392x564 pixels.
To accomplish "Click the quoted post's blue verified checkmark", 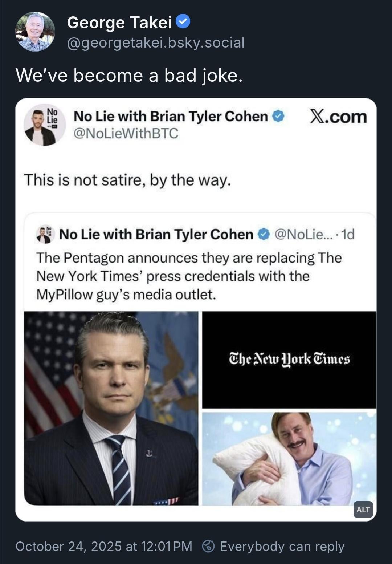I will tap(264, 234).
